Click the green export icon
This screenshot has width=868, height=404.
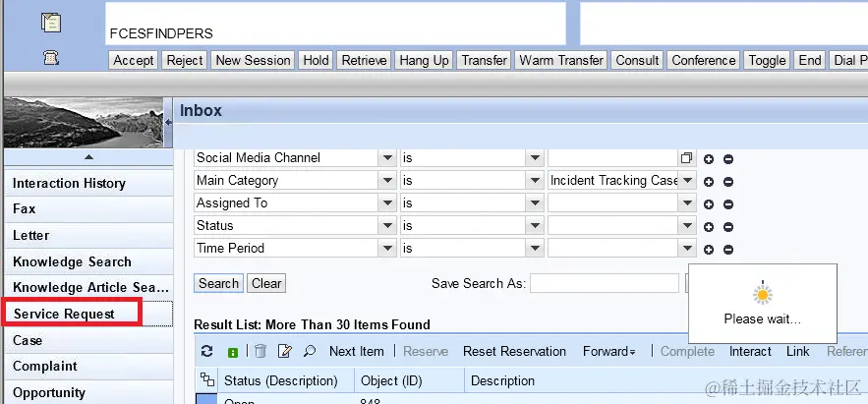tap(233, 352)
